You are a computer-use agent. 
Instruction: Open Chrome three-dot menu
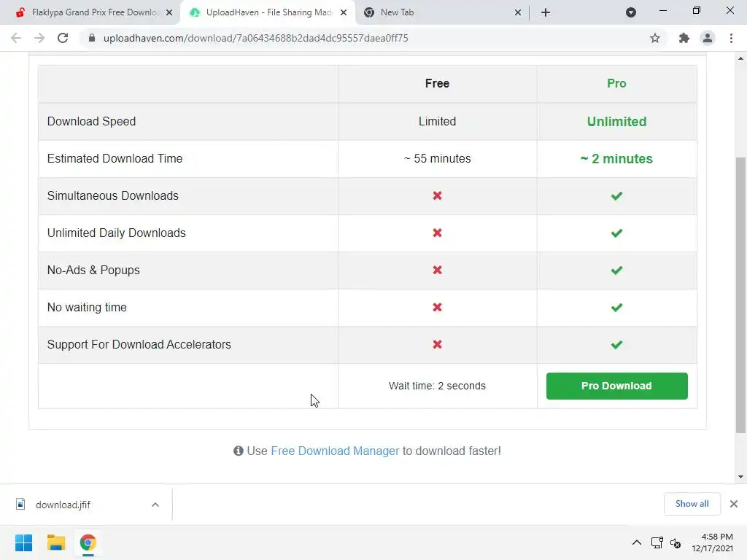(x=731, y=38)
